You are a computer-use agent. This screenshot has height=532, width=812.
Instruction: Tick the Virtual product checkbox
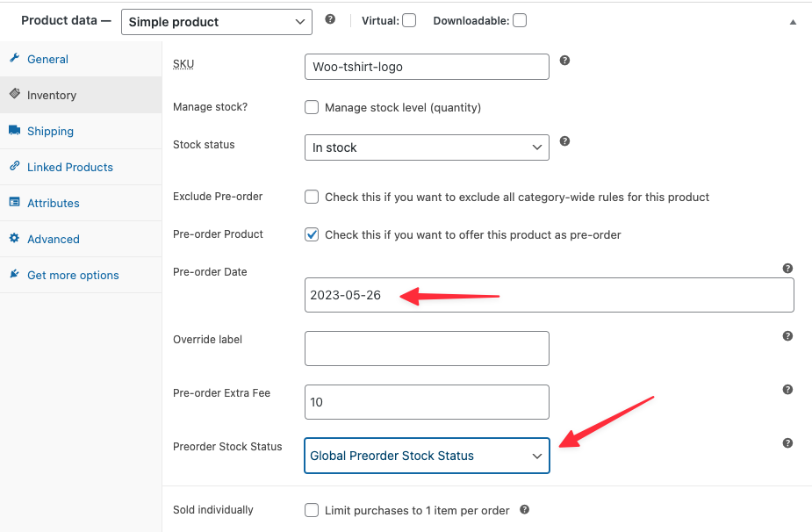click(x=409, y=20)
